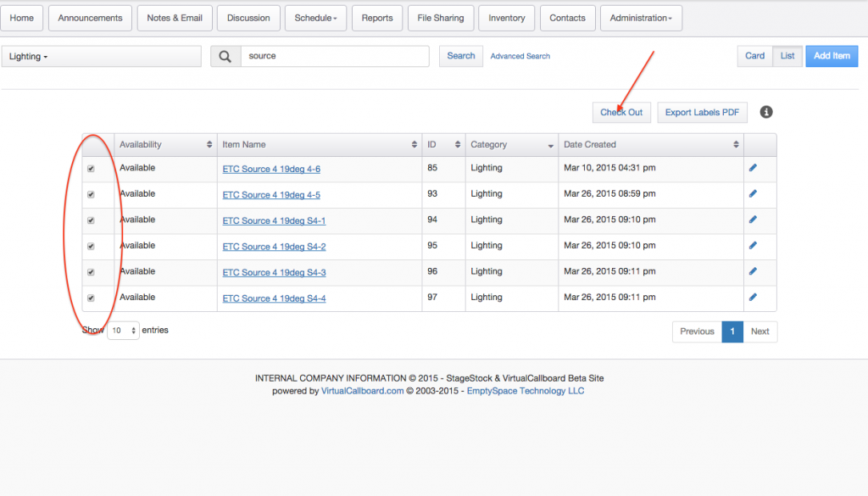Uncheck the ETC Source 4 19deg S4-2 checkbox
The height and width of the screenshot is (496, 868).
[x=91, y=247]
